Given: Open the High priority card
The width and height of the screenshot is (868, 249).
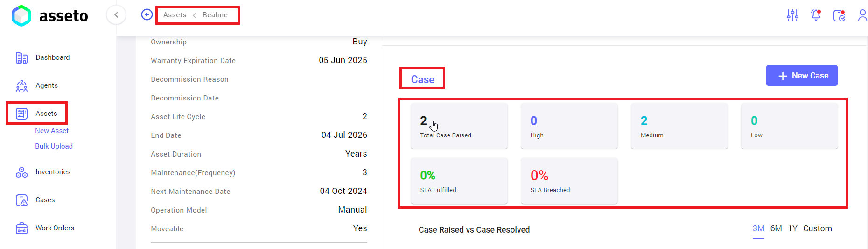Looking at the screenshot, I should point(569,126).
